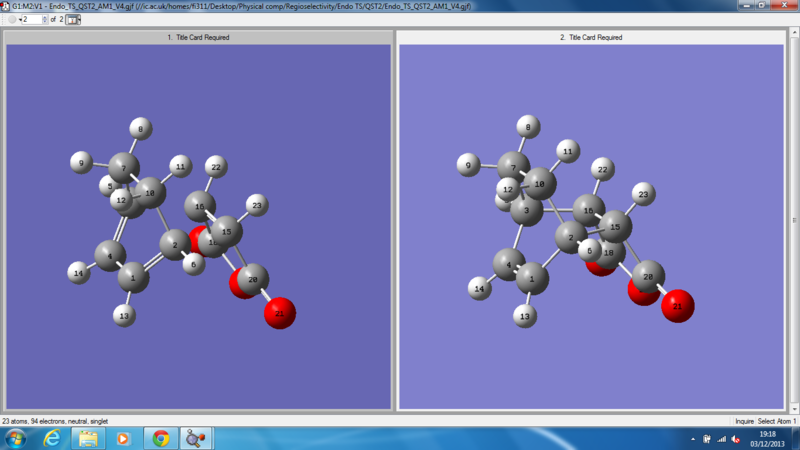Select carbon atom 1 in frame 2 view
The height and width of the screenshot is (450, 800).
click(x=532, y=279)
